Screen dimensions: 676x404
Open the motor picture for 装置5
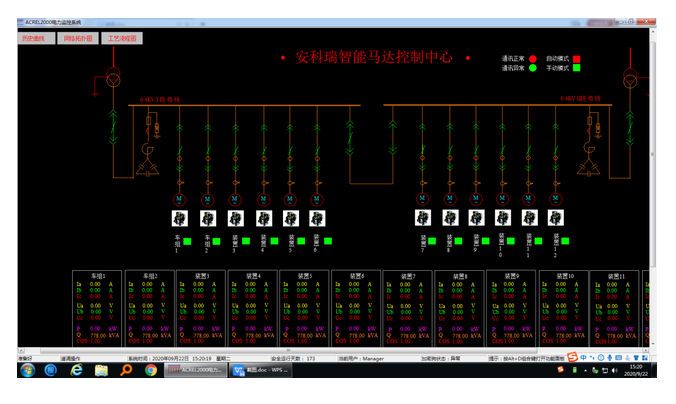click(291, 219)
